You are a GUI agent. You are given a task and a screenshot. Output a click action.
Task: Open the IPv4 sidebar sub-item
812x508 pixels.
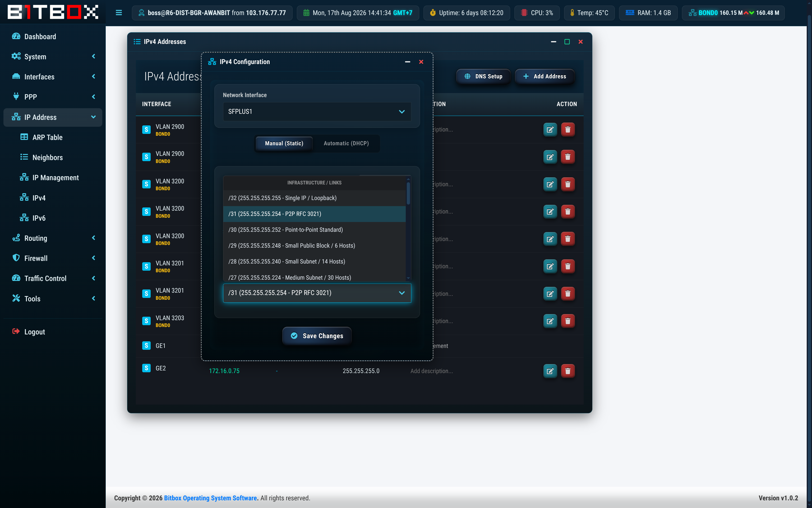53,198
